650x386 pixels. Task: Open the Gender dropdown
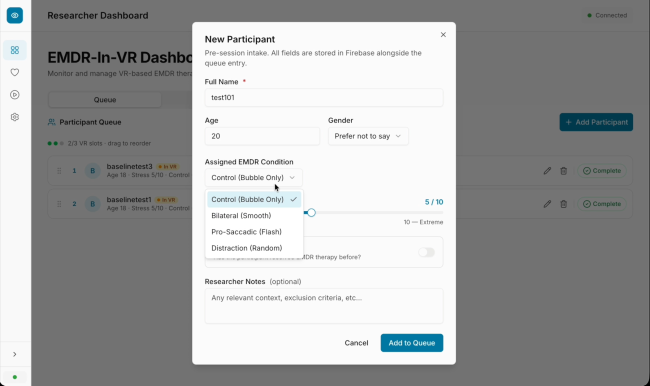click(x=368, y=136)
